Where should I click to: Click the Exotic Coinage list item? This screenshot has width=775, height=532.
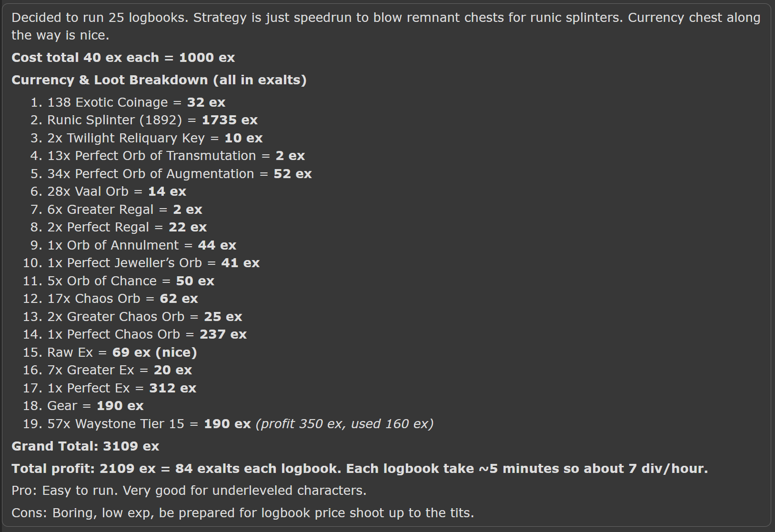tap(136, 102)
